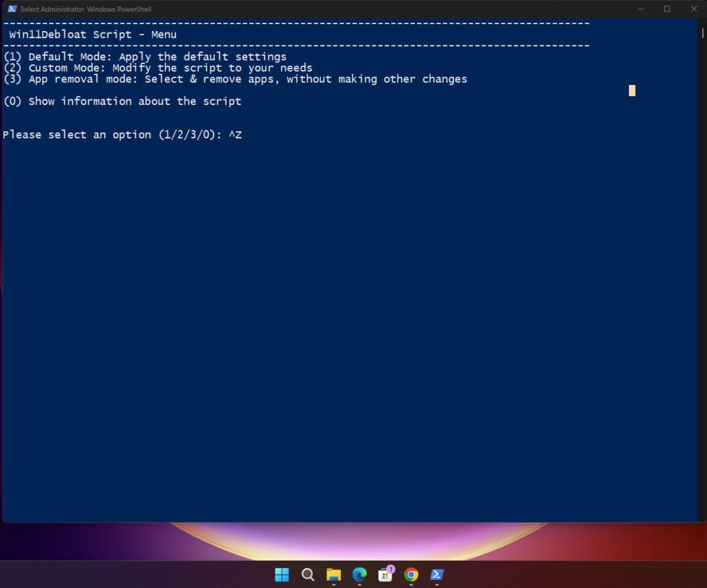Minimize the PowerShell window
The width and height of the screenshot is (707, 588).
pos(640,9)
